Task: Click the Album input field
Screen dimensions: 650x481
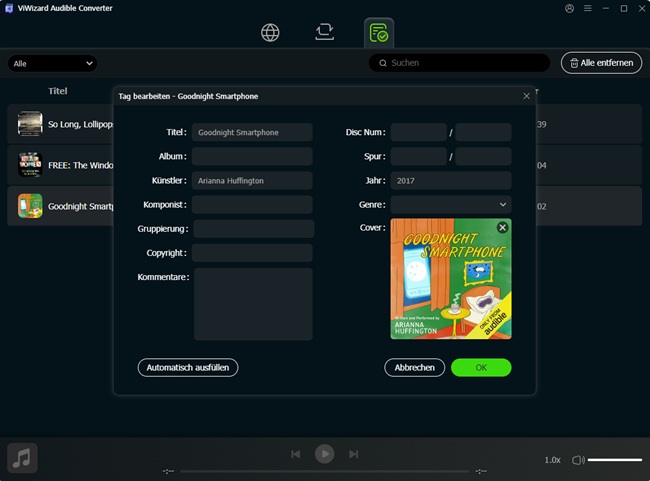Action: tap(252, 156)
